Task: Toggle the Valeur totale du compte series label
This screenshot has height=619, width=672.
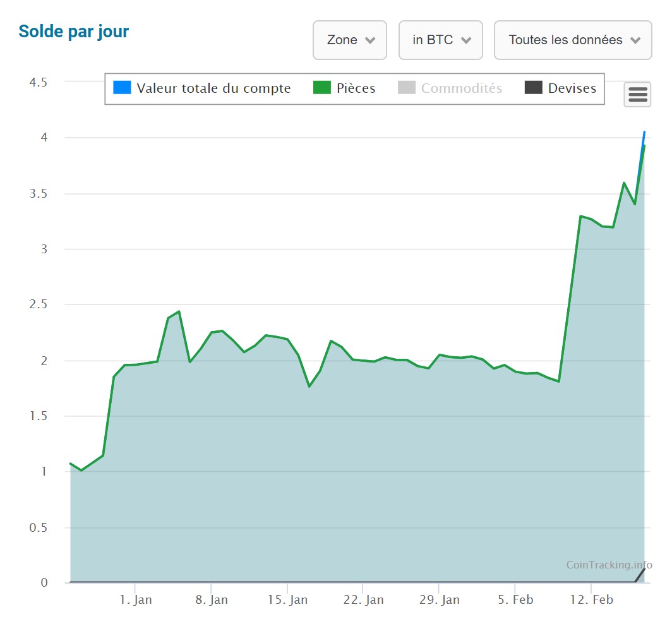Action: click(x=213, y=88)
